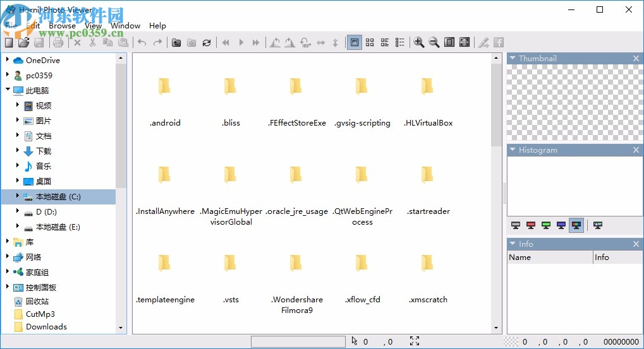Flip image horizontally

321,42
